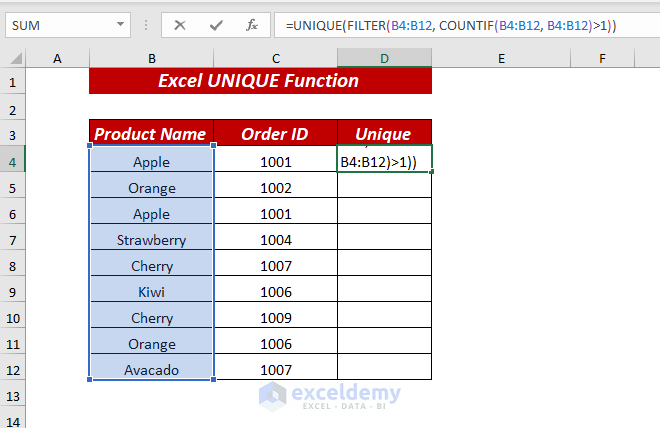This screenshot has width=660, height=428.
Task: Select column C header
Action: 276,58
